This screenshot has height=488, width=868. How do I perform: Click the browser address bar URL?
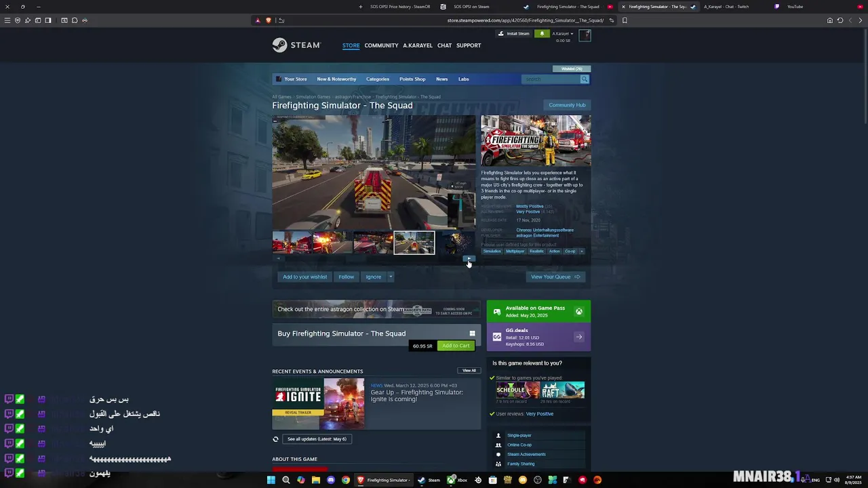[x=525, y=20]
